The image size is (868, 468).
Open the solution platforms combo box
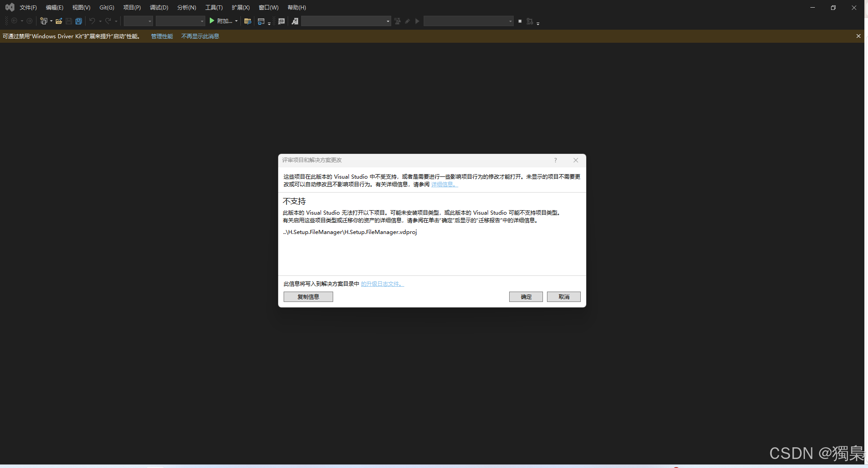point(180,21)
